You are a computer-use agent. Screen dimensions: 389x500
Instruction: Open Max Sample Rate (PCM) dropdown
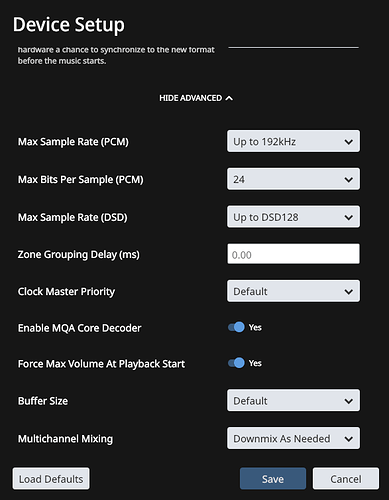(293, 141)
